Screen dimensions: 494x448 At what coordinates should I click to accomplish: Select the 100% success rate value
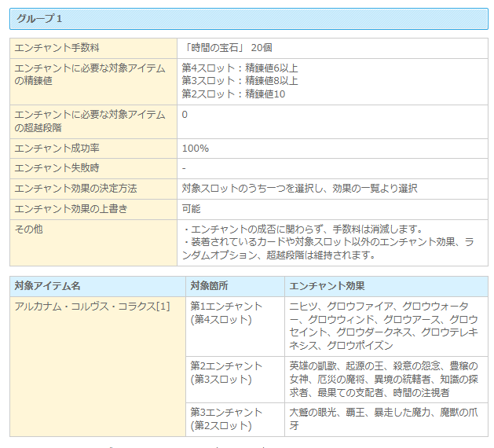195,149
